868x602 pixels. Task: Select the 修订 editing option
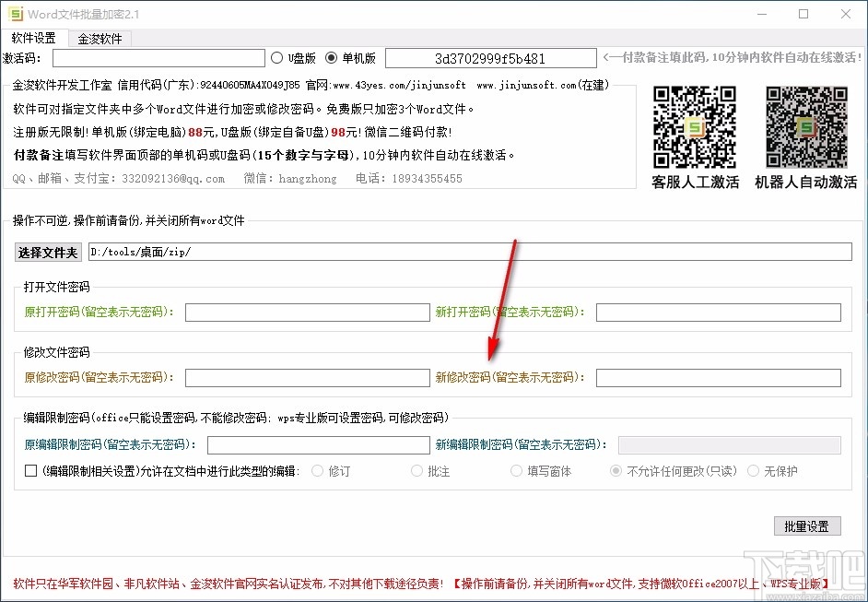[316, 470]
